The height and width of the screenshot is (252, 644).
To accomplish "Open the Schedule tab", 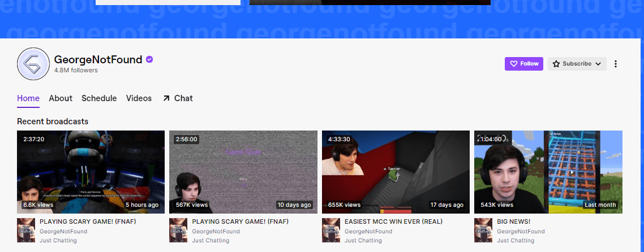I will click(99, 98).
